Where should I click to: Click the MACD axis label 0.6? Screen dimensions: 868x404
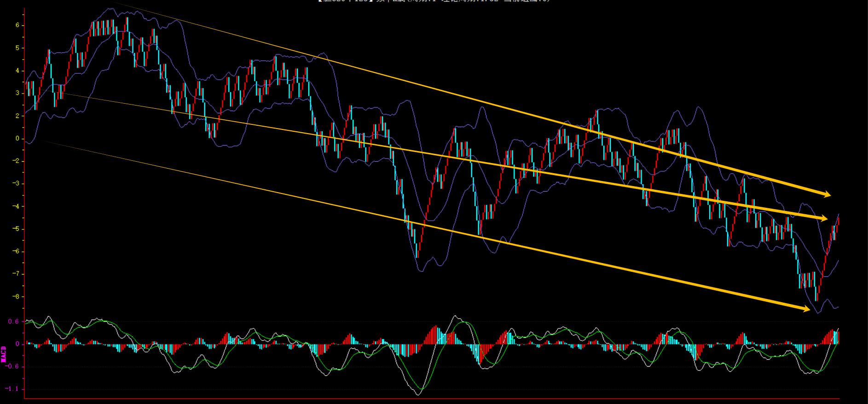pos(14,322)
